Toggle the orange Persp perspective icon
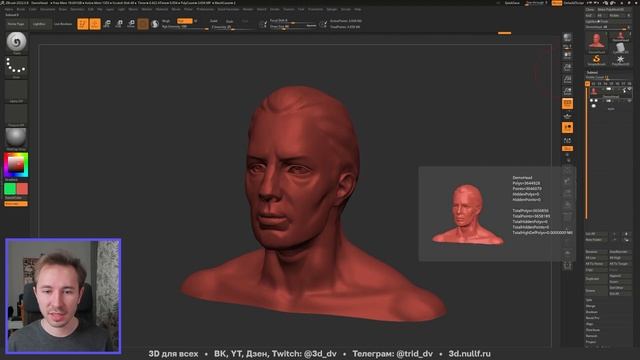Image resolution: width=640 pixels, height=360 pixels. (x=567, y=103)
